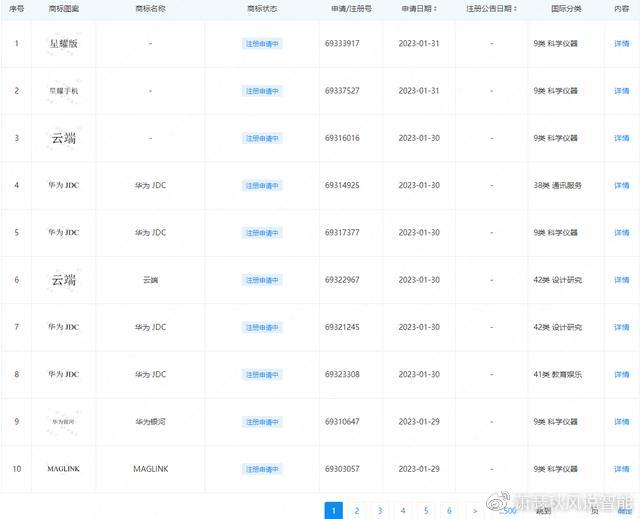
Task: Click the 云端 trademark image in row 6
Action: click(63, 280)
